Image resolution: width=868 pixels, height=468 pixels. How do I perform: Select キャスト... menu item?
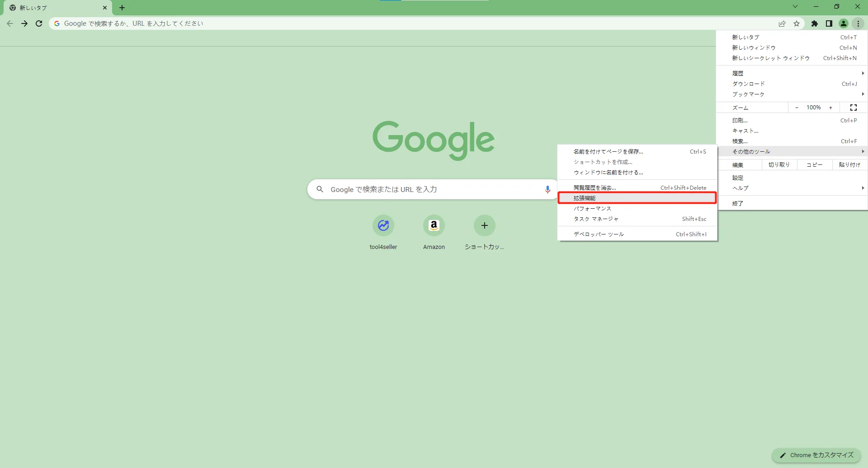[x=792, y=131]
